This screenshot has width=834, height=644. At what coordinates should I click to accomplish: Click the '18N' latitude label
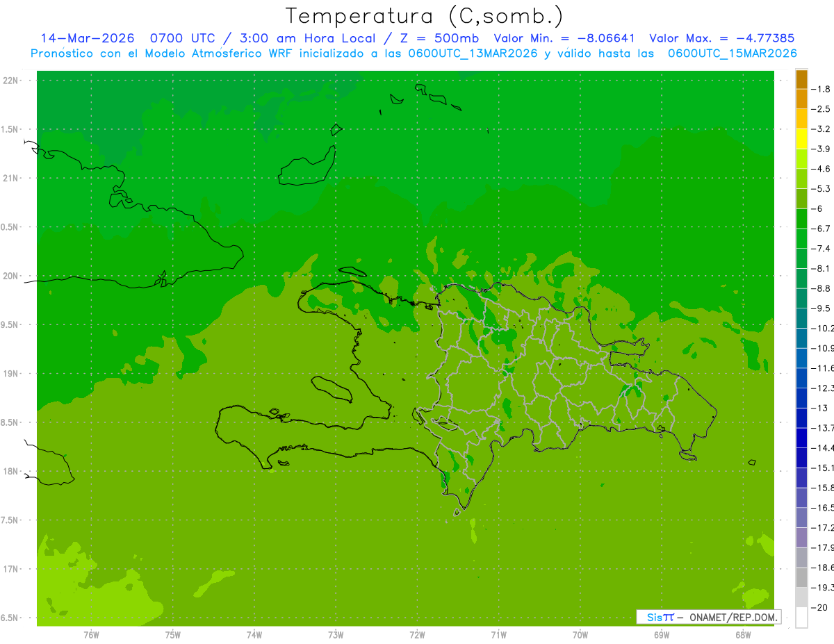(10, 471)
